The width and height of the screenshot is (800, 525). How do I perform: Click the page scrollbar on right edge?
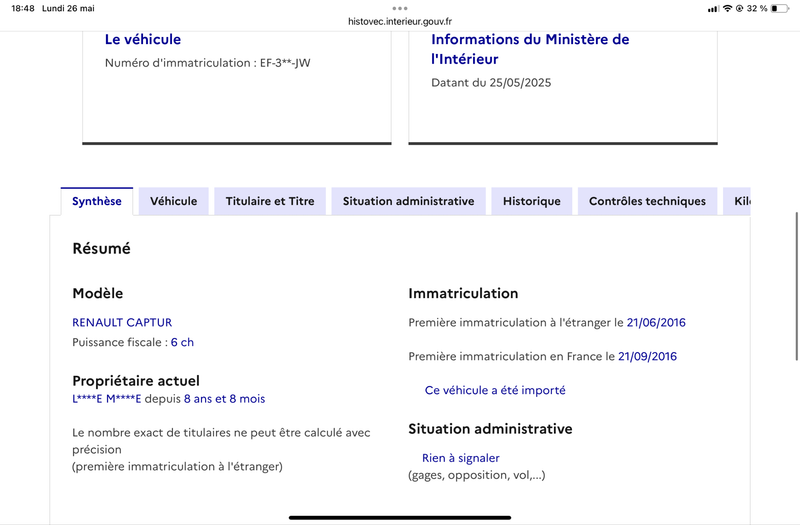coord(796,286)
